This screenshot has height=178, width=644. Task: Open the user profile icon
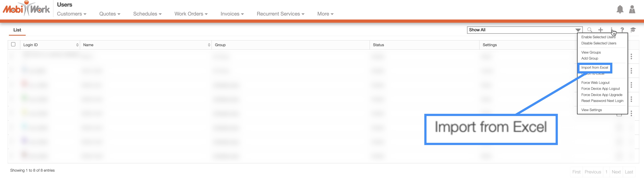click(632, 10)
